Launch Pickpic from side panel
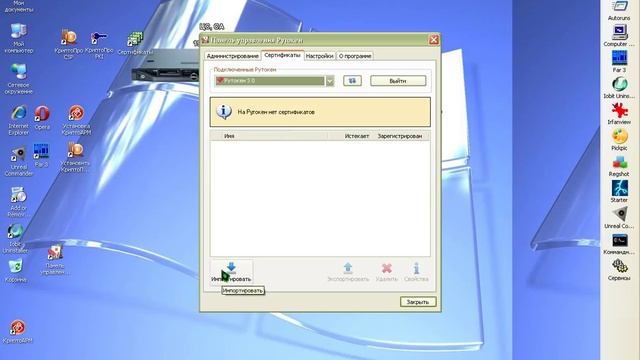This screenshot has width=640, height=360. (619, 140)
